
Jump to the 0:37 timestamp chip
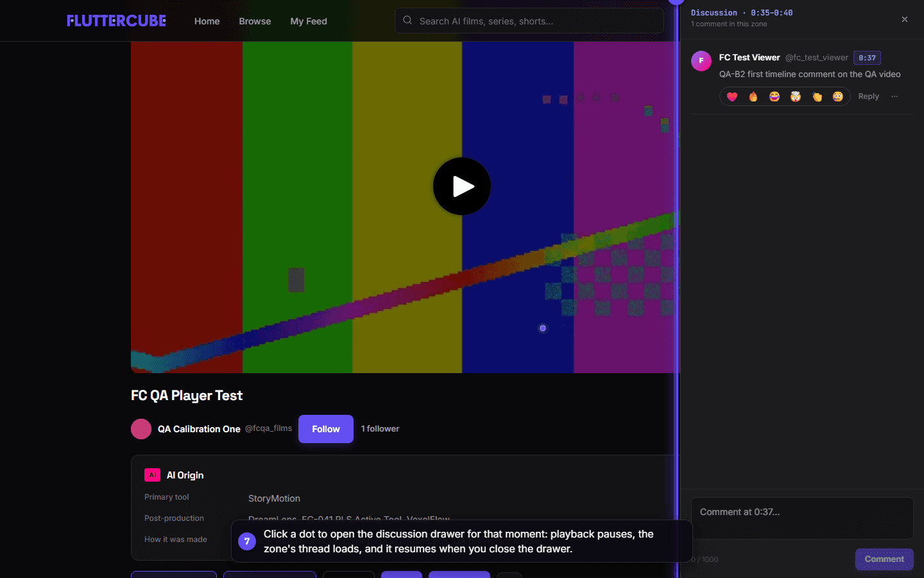click(867, 58)
